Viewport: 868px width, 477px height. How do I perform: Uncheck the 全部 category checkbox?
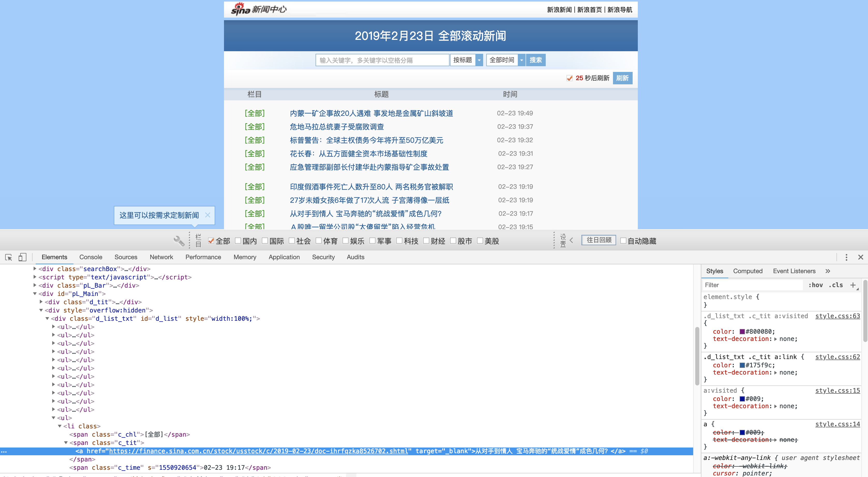211,241
